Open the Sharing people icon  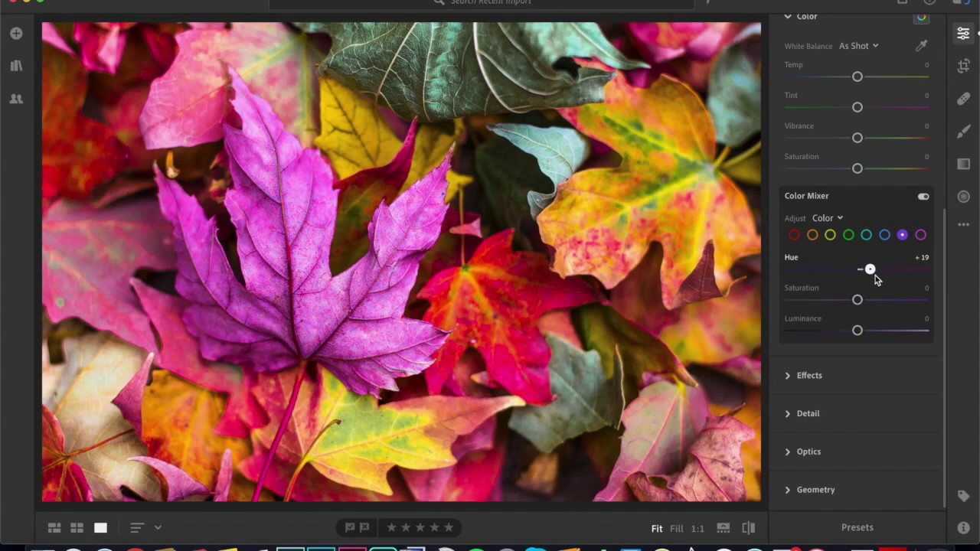point(16,99)
